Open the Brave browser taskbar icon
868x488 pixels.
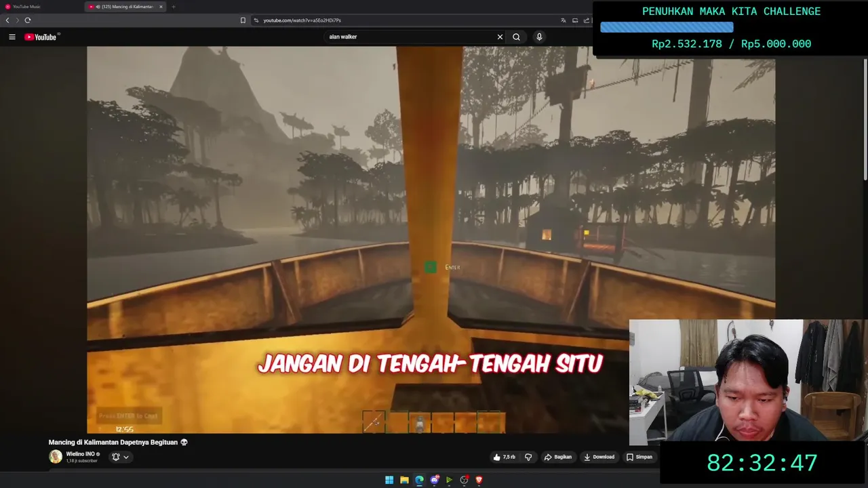479,480
